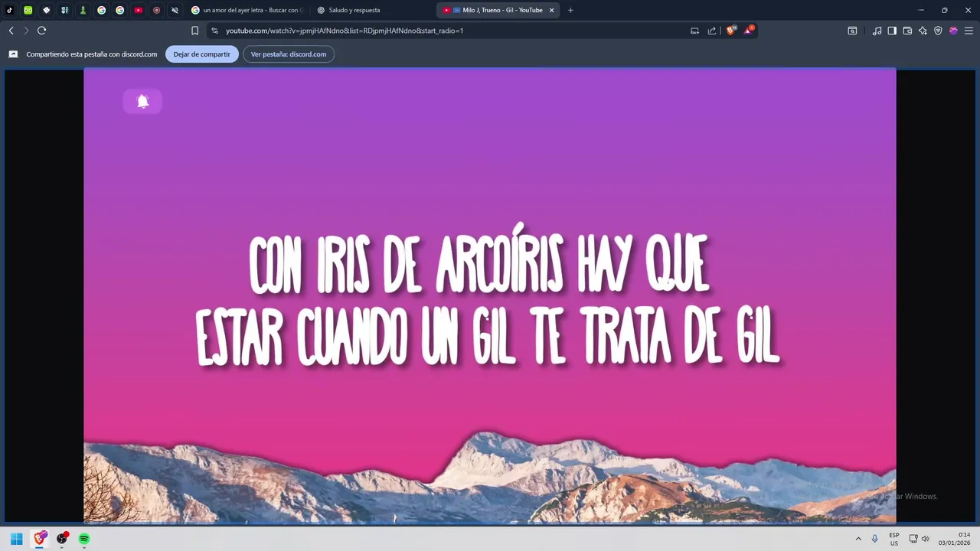This screenshot has width=980, height=551.
Task: Click the bell subscribe icon on video
Action: pyautogui.click(x=142, y=101)
